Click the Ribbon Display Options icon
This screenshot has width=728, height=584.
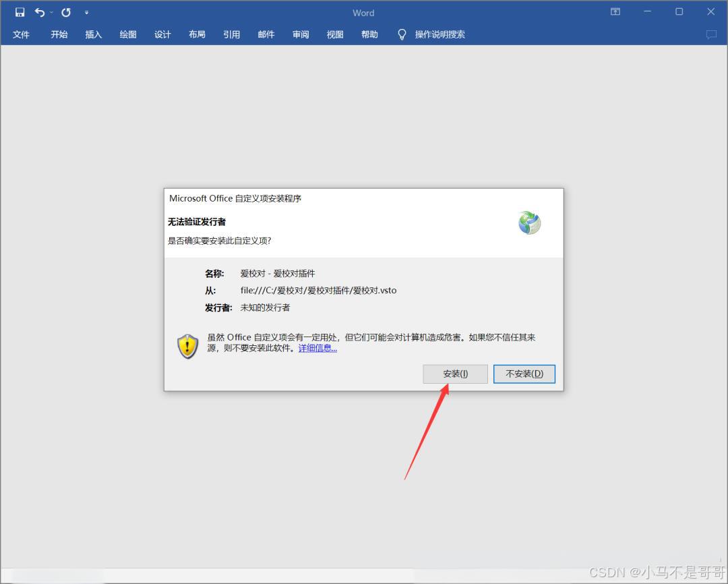[x=615, y=11]
